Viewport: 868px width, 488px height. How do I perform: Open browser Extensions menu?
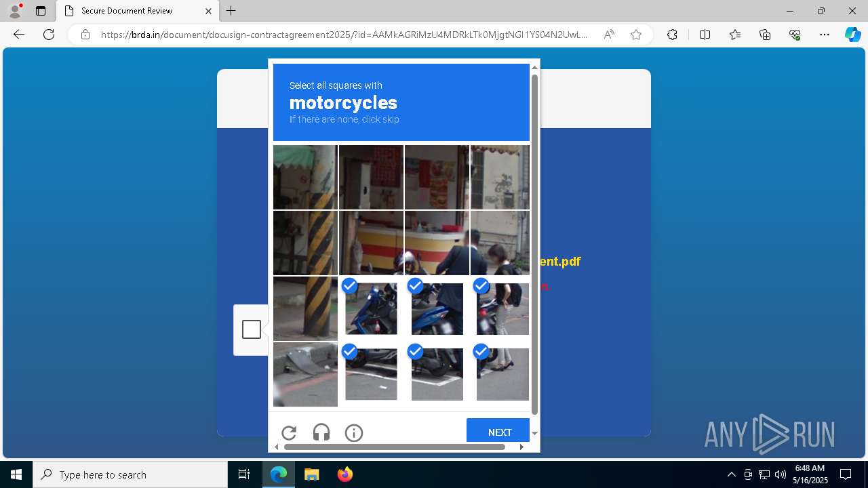[672, 35]
